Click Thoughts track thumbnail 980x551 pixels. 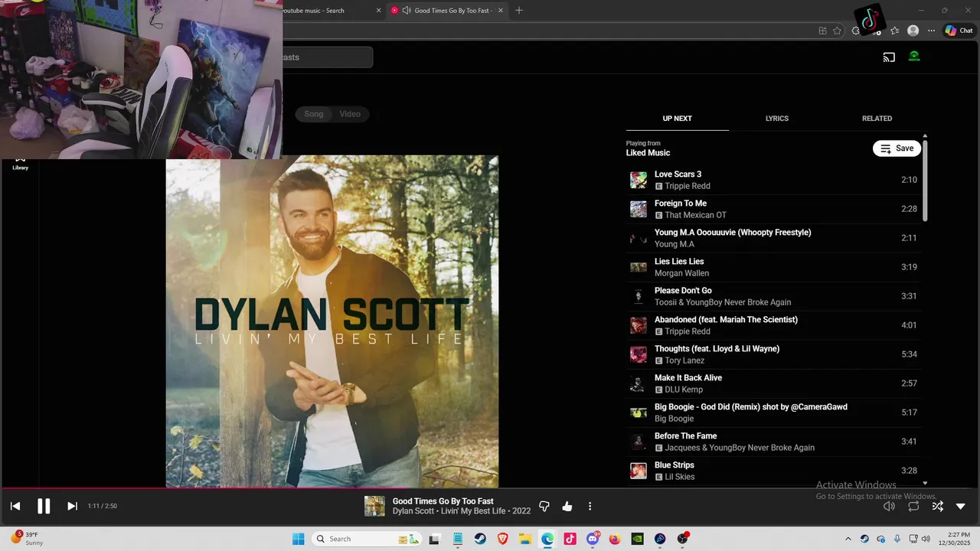point(639,354)
